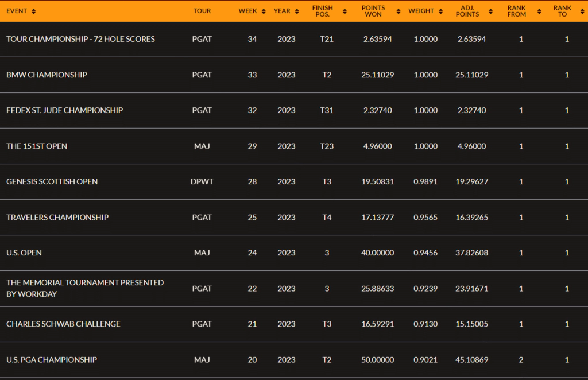Open The Memorial Tournament presented by Workday
The width and height of the screenshot is (588, 380).
(85, 288)
